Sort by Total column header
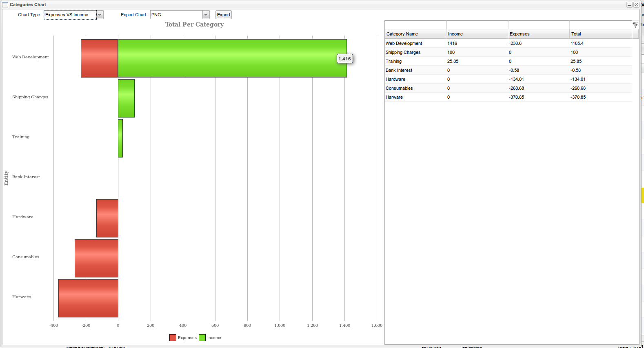Screen dimensions: 644x348 pyautogui.click(x=601, y=34)
